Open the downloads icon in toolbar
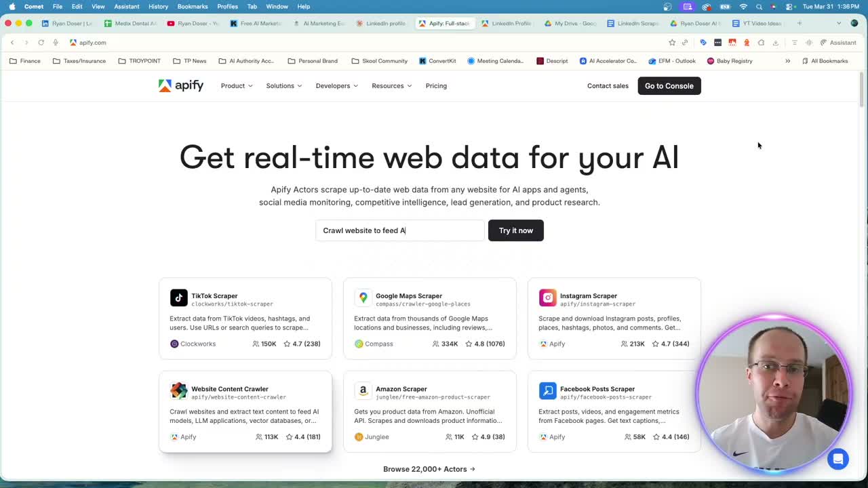Viewport: 868px width, 488px height. pyautogui.click(x=776, y=43)
